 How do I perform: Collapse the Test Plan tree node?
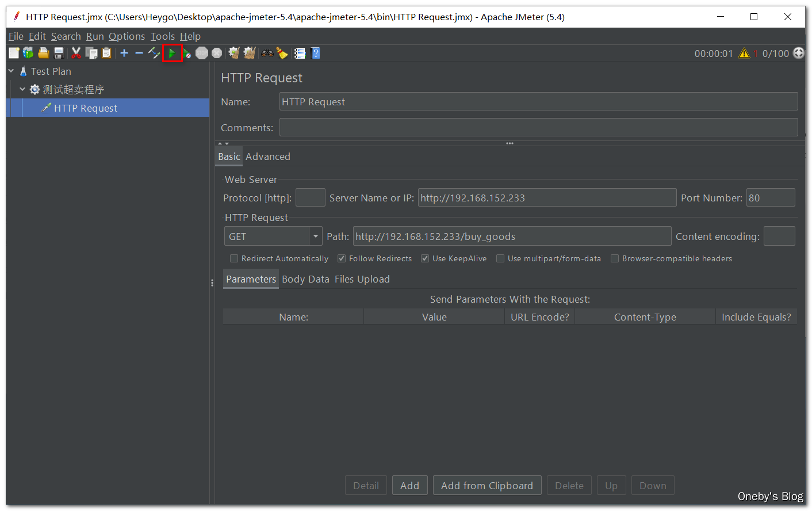tap(12, 71)
